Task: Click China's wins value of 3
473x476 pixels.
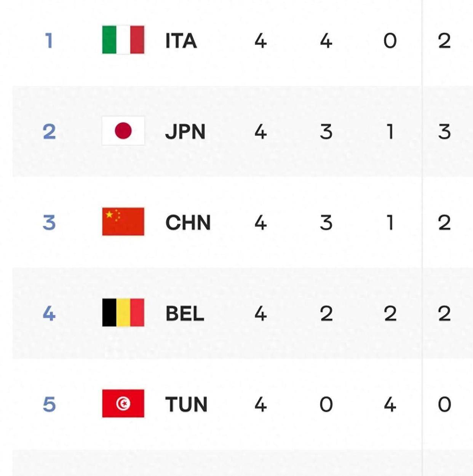Action: [x=326, y=222]
